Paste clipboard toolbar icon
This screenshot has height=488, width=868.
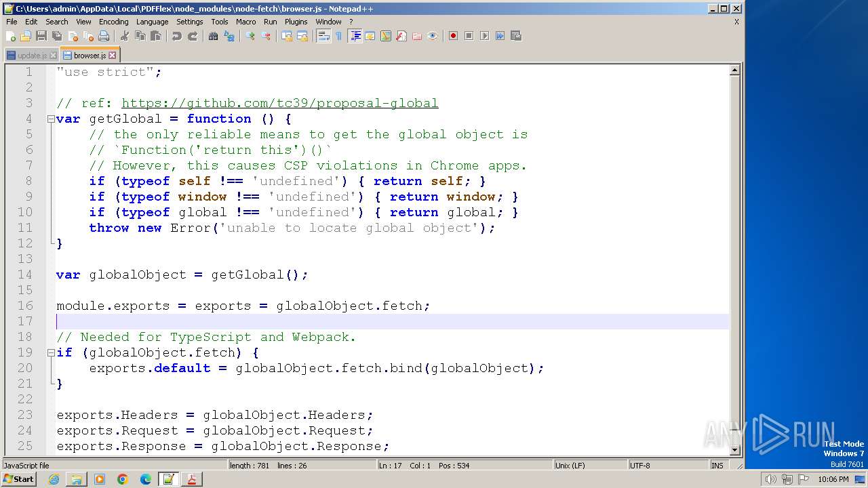click(155, 36)
